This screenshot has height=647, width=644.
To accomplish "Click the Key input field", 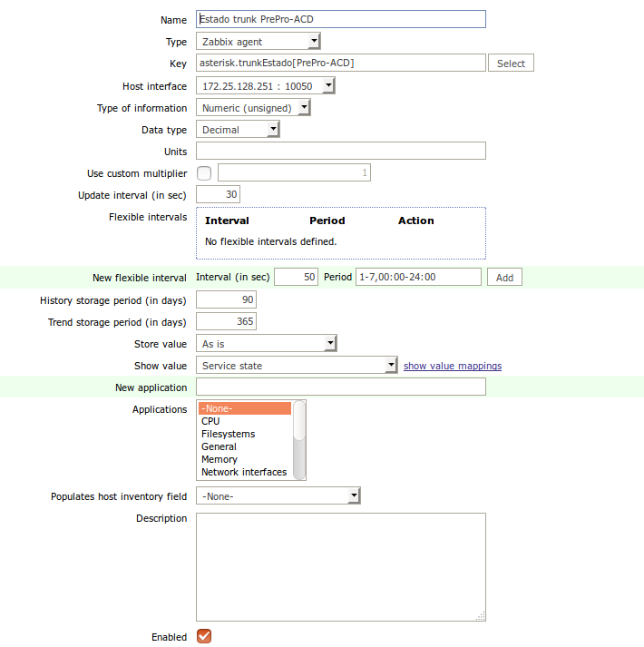I will point(341,63).
